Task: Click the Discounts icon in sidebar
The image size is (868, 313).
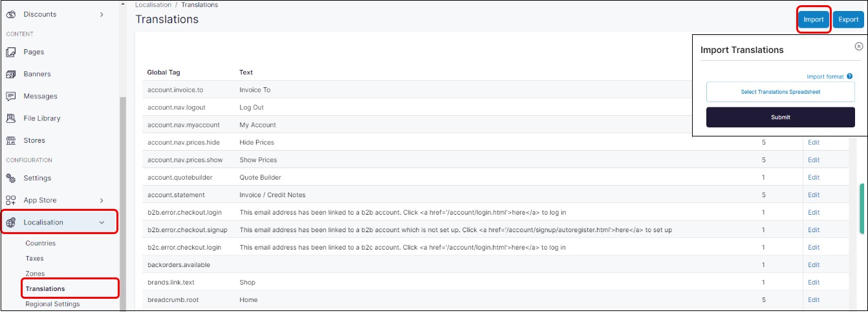Action: pos(10,14)
